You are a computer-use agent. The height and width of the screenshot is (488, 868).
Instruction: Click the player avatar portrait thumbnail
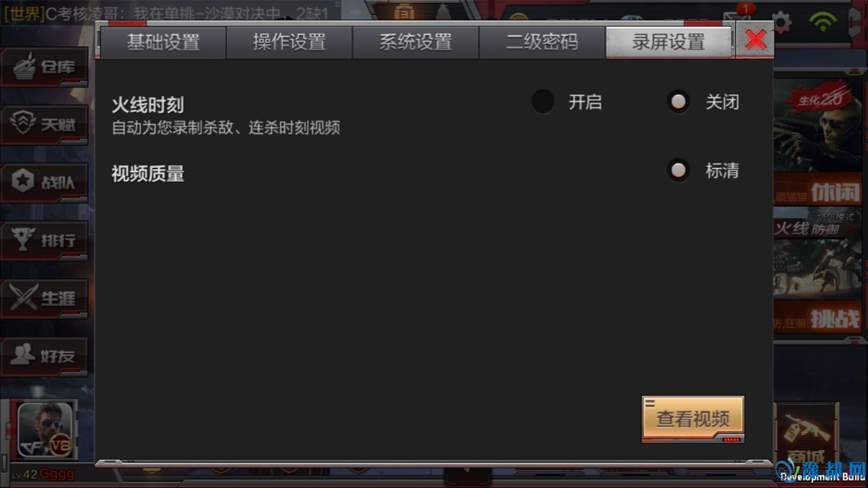pos(45,430)
